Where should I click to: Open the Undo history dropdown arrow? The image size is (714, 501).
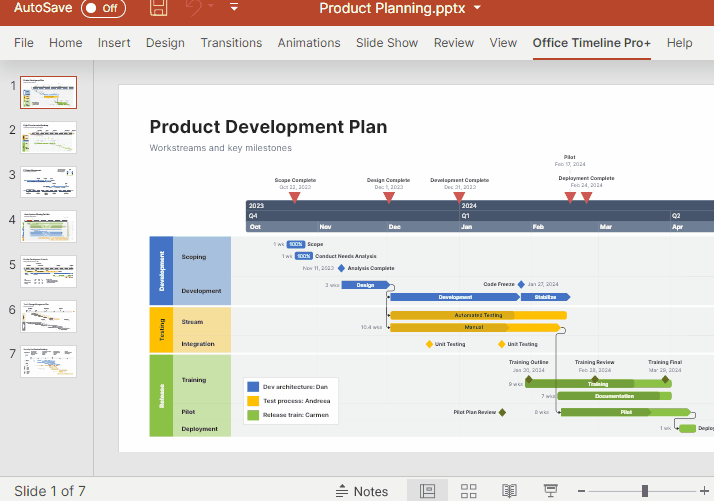[211, 6]
